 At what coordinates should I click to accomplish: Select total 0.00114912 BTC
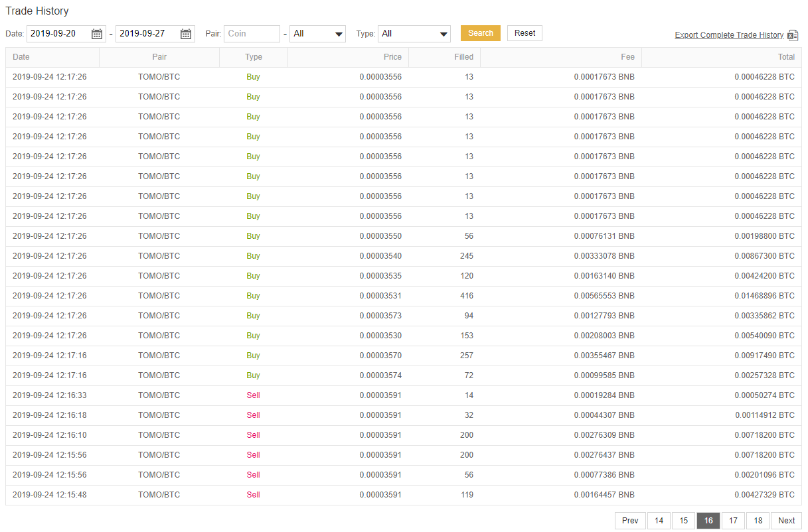pyautogui.click(x=765, y=415)
